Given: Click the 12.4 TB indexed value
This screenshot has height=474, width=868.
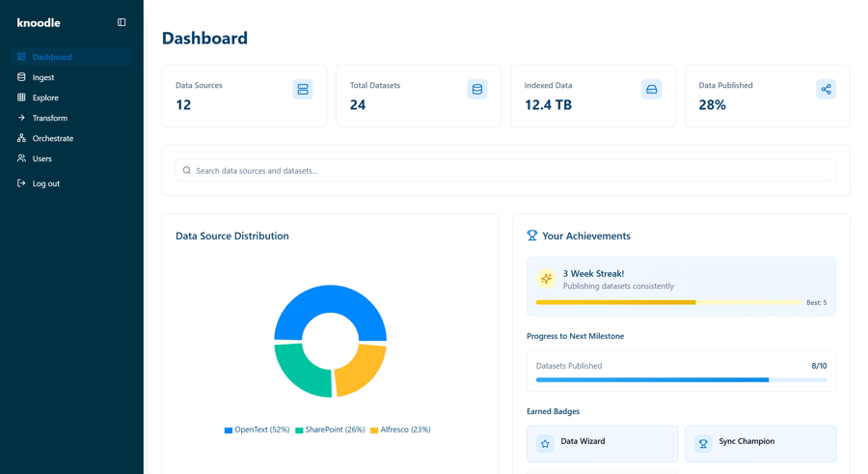Looking at the screenshot, I should (548, 105).
